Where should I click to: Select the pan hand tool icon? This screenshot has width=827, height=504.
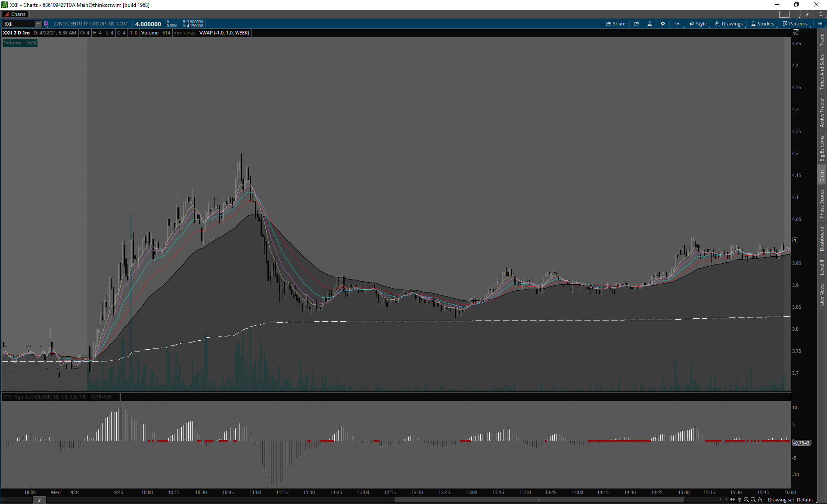coord(760,500)
